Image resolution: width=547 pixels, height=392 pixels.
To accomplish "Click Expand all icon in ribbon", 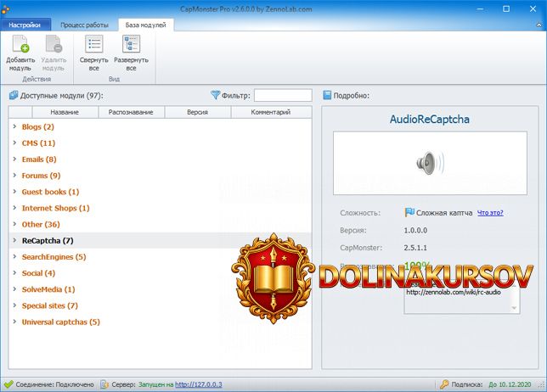I will click(x=132, y=46).
